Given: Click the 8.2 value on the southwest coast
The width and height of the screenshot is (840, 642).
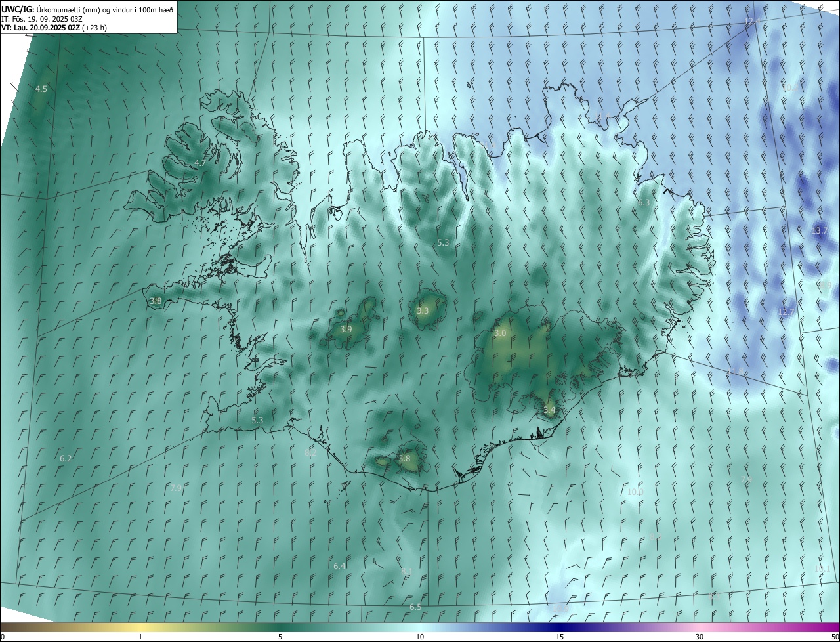Looking at the screenshot, I should click(310, 452).
